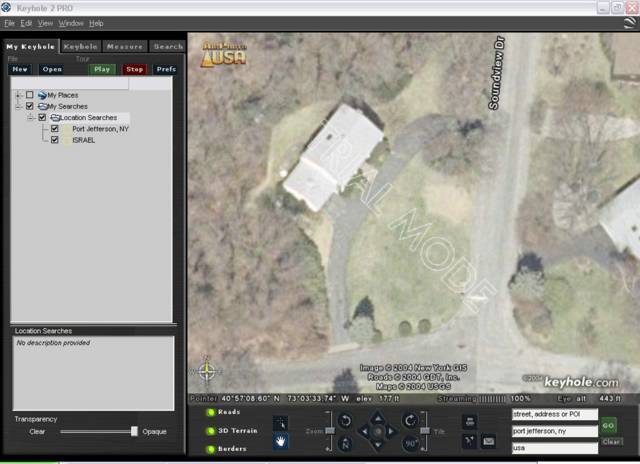Click the keyhole.com link on map
This screenshot has width=640, height=464.
pyautogui.click(x=581, y=382)
